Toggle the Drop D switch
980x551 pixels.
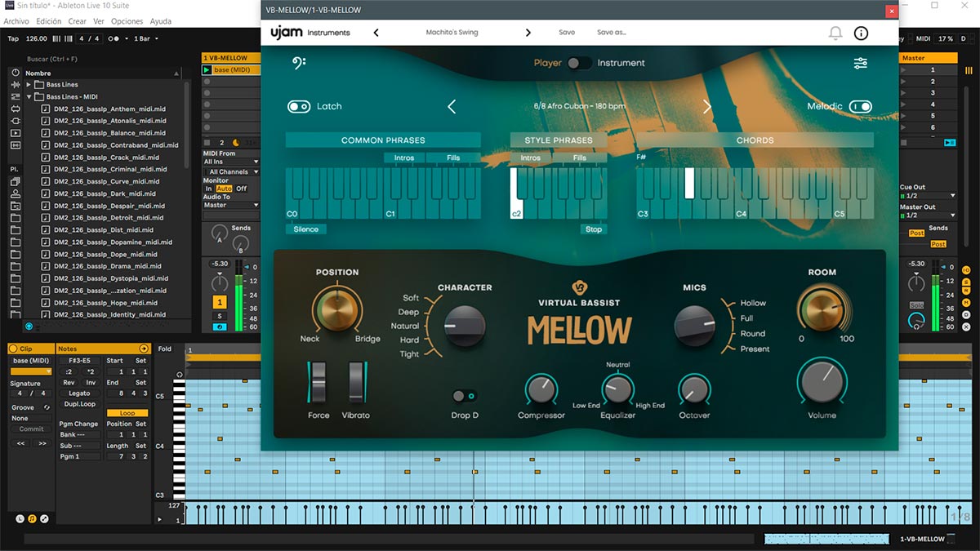tap(464, 396)
